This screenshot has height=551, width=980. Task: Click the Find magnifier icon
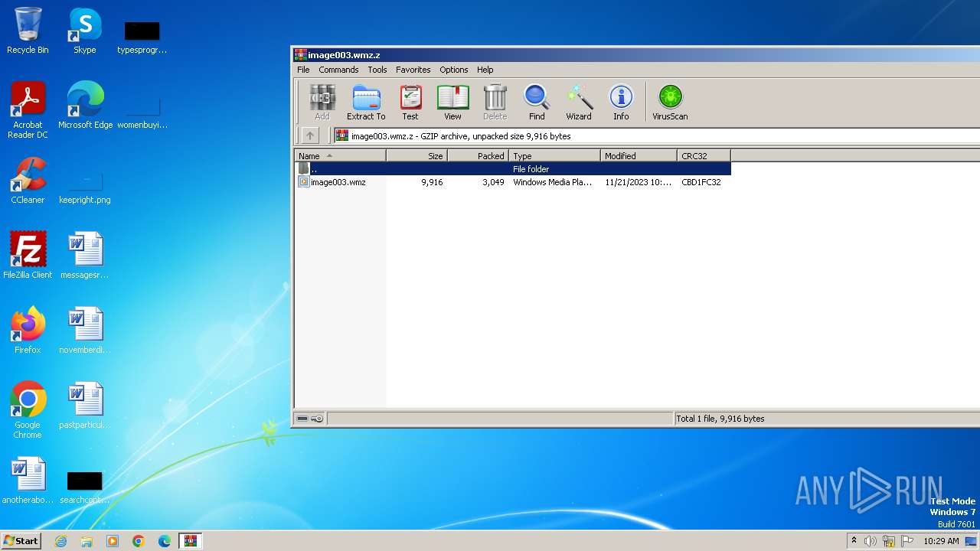pos(537,103)
